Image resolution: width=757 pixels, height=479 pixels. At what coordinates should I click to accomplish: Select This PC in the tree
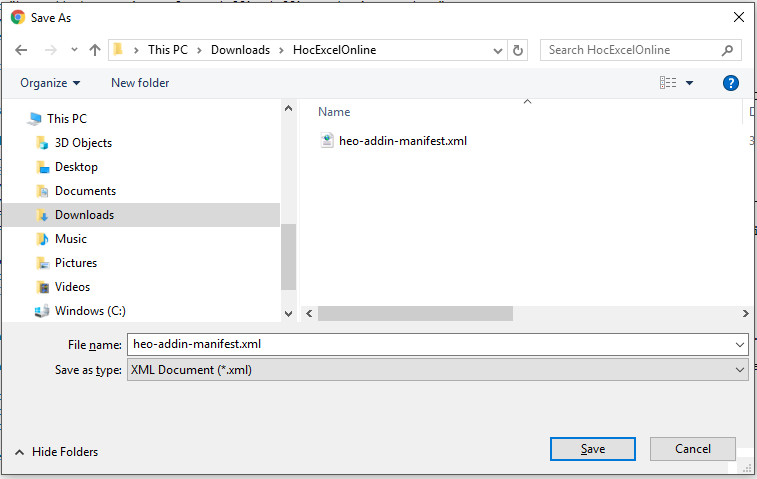(x=67, y=119)
